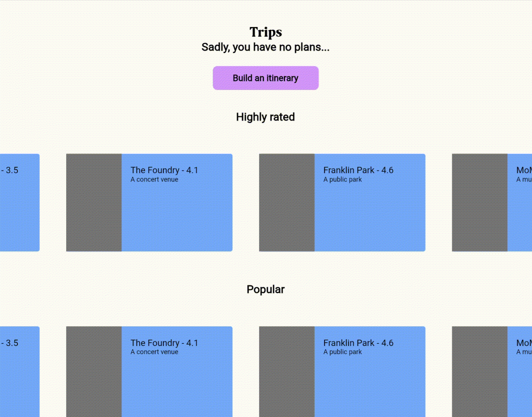This screenshot has width=532, height=417.
Task: Click The Foundry image placeholder in Popular
Action: pos(94,372)
